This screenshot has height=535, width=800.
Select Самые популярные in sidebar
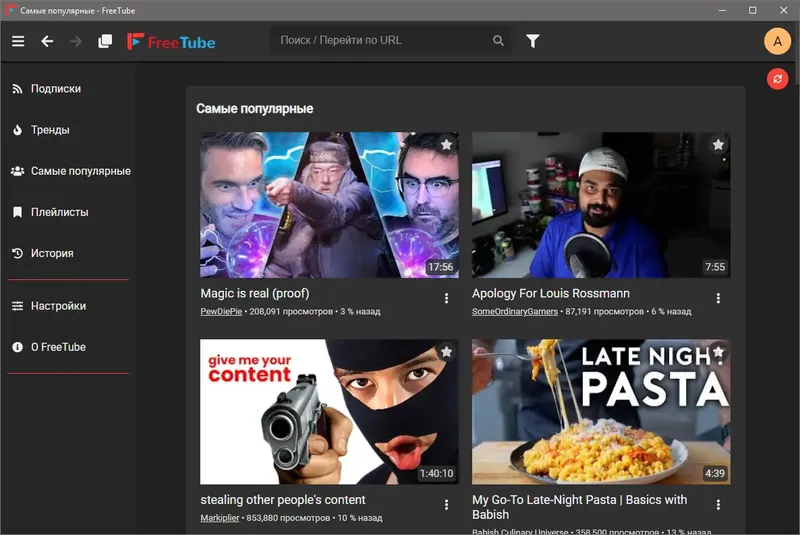point(68,171)
